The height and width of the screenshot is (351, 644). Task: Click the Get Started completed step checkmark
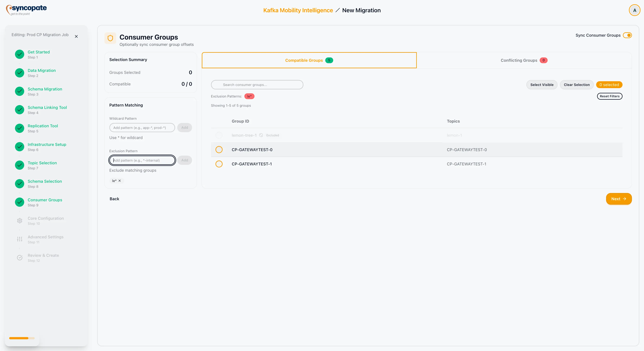[x=19, y=54]
